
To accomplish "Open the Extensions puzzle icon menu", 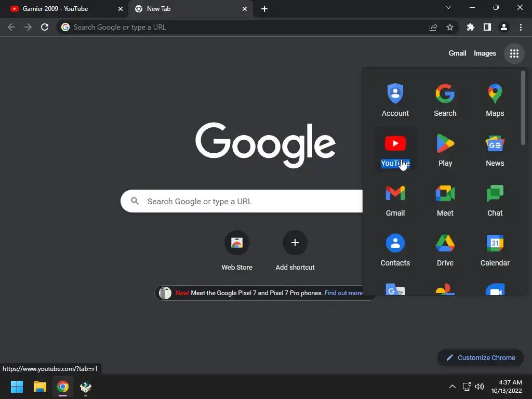I will coord(470,27).
